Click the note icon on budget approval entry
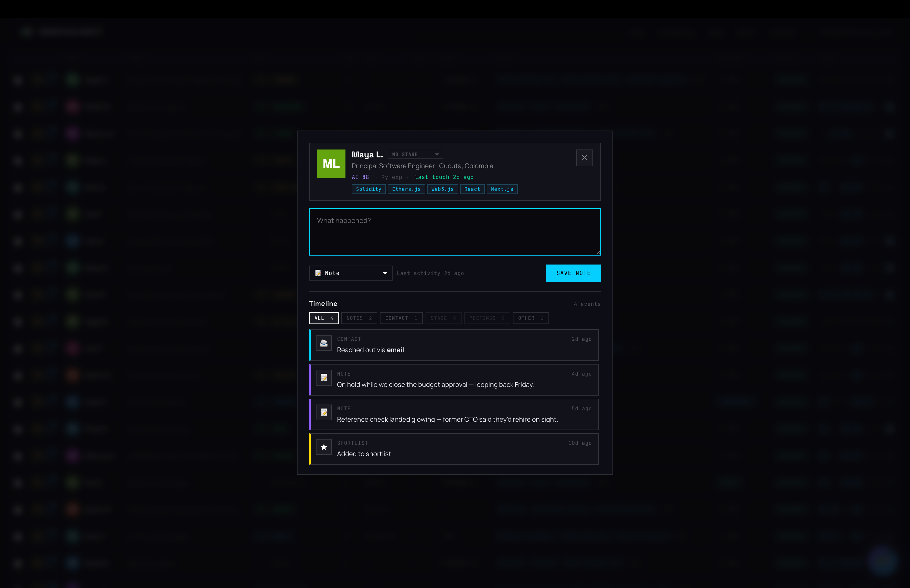The image size is (910, 588). coord(324,378)
